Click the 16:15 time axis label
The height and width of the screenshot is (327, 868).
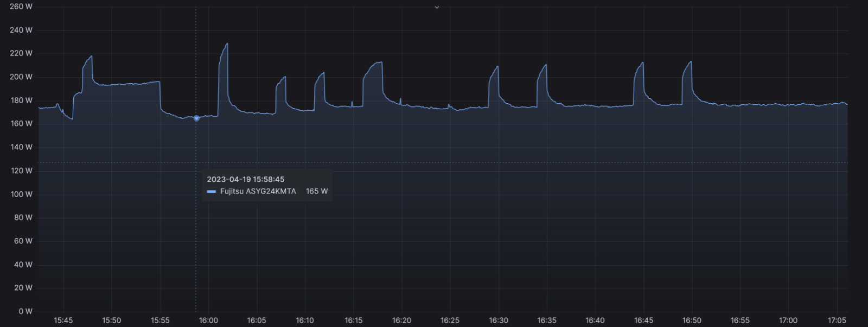point(353,320)
